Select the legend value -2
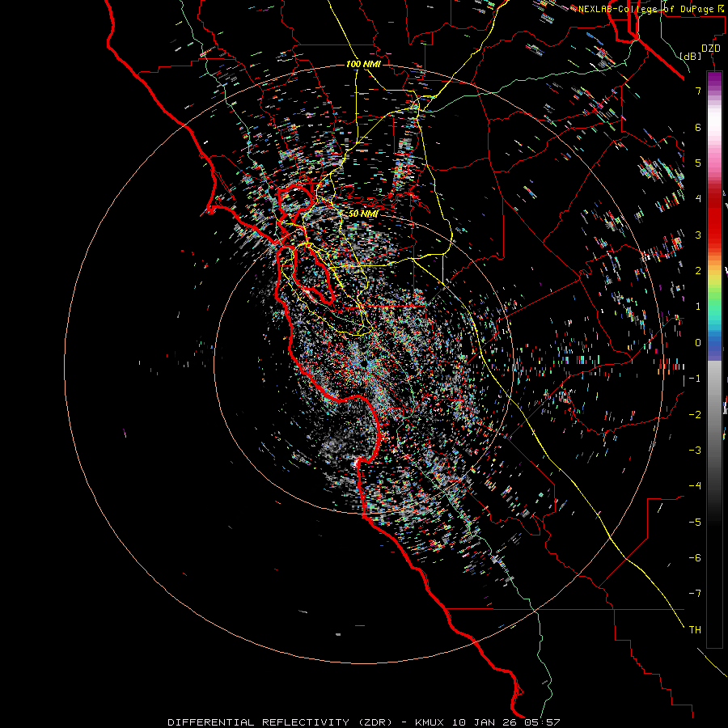Viewport: 728px width, 728px height. point(695,415)
